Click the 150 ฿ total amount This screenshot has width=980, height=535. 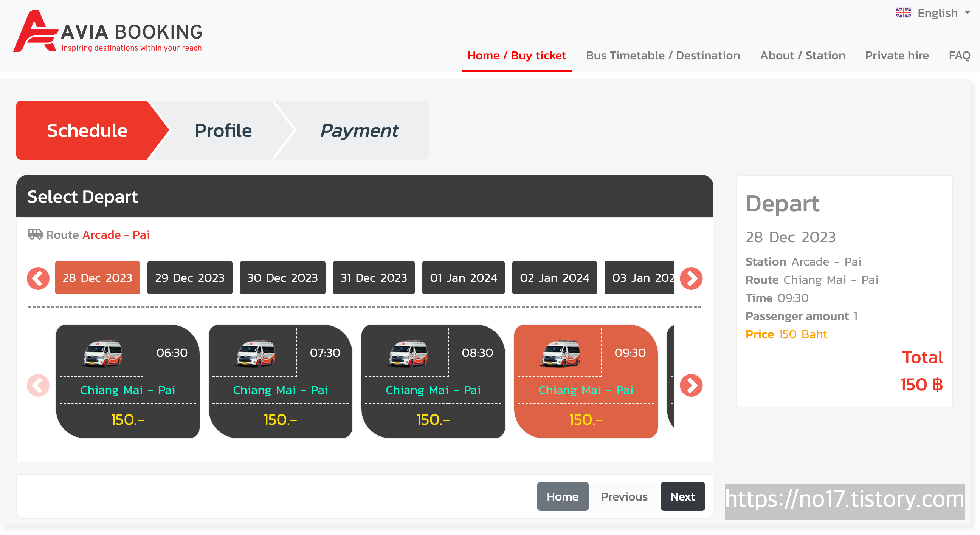922,384
